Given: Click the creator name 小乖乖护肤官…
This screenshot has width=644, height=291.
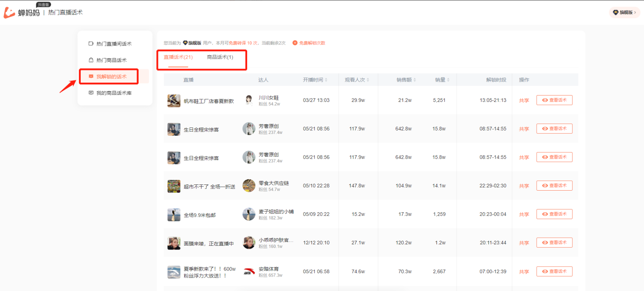Looking at the screenshot, I should (x=276, y=240).
